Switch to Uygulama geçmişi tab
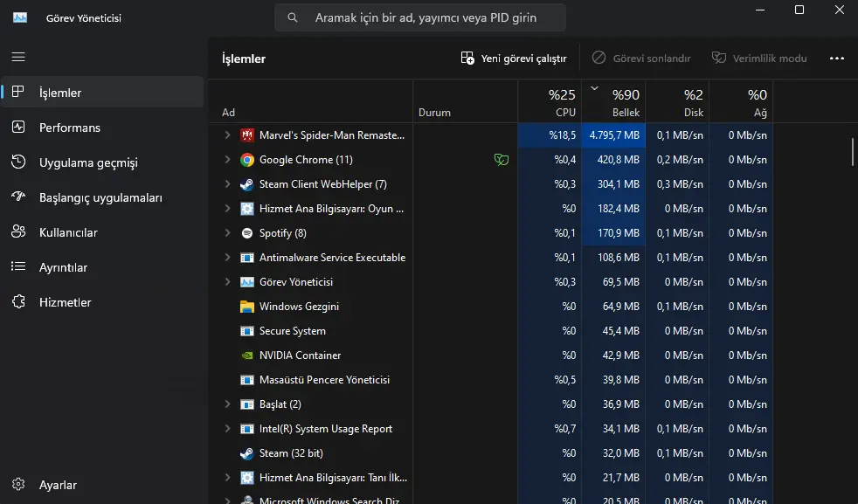The image size is (858, 504). [103, 162]
